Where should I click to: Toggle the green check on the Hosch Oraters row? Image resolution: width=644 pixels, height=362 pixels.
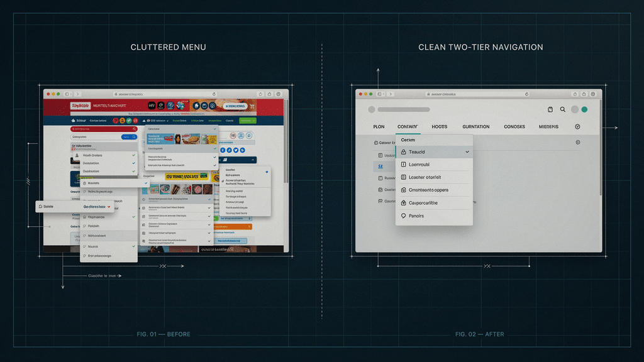(x=133, y=155)
